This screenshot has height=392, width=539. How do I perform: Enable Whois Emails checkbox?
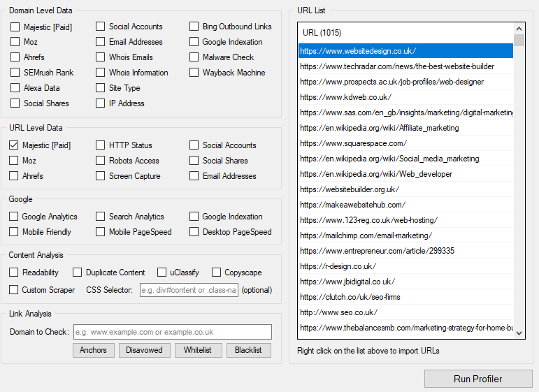pyautogui.click(x=101, y=57)
